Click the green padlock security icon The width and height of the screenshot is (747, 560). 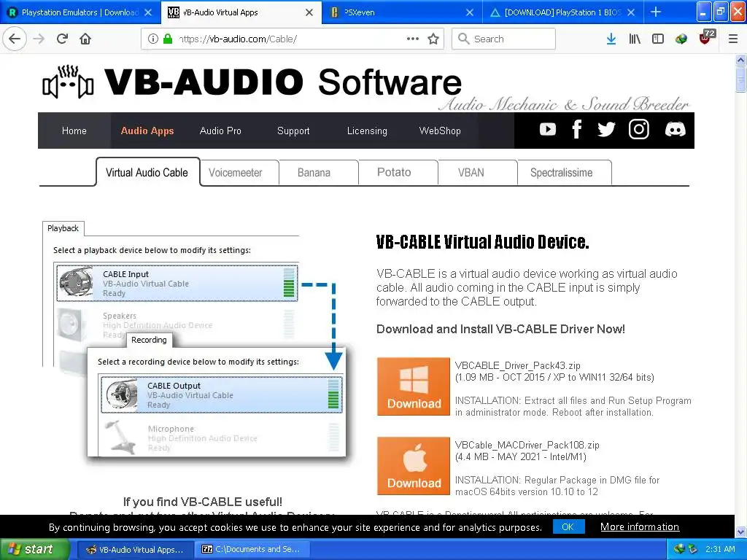(x=168, y=39)
